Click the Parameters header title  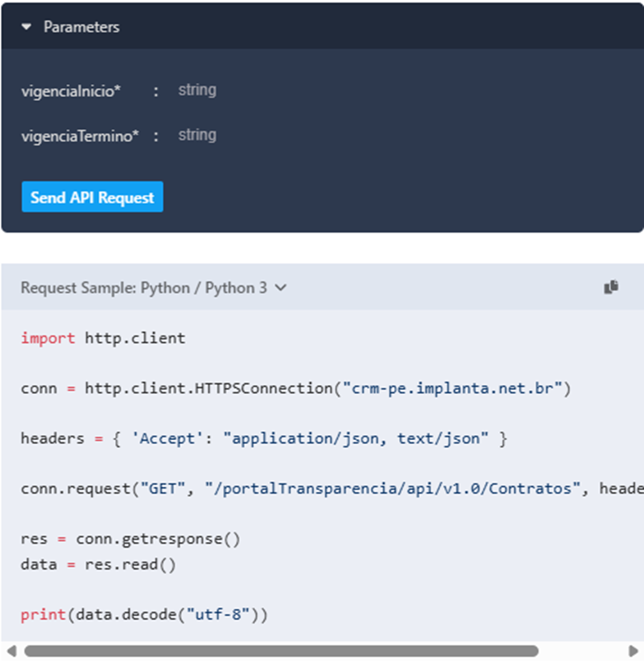(81, 27)
